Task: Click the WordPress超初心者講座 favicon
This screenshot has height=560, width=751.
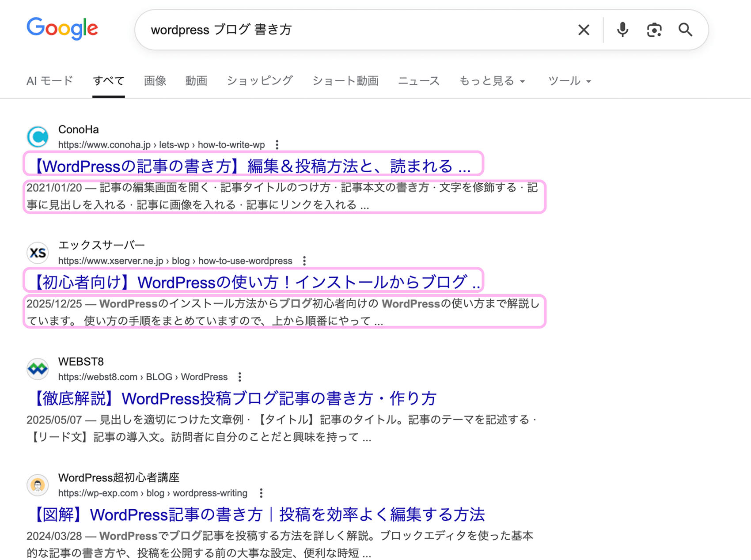Action: 38,485
